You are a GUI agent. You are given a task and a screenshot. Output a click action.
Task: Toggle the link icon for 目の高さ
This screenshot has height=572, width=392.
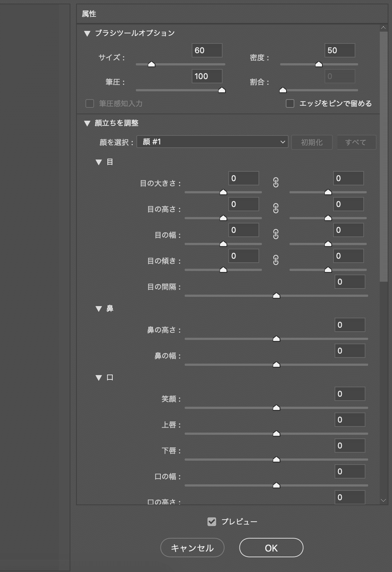coord(276,208)
